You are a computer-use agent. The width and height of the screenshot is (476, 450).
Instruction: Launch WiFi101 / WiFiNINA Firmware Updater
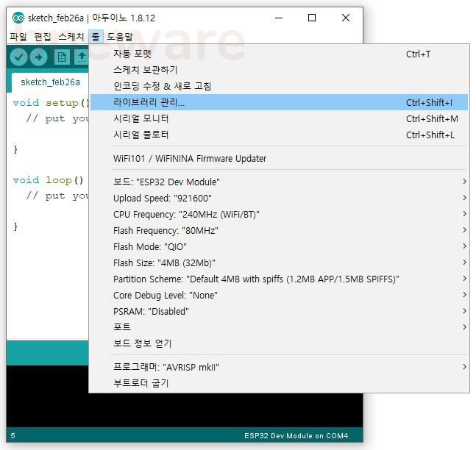279,158
